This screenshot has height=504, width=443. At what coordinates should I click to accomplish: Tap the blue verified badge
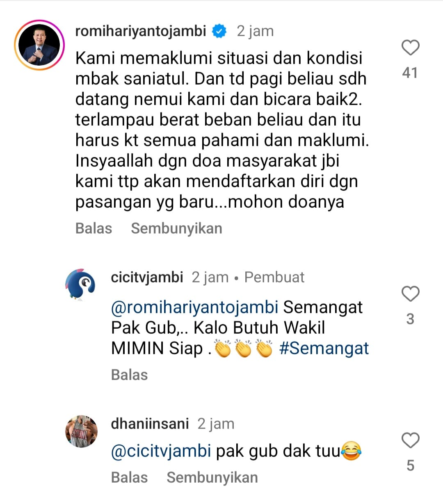click(x=219, y=31)
